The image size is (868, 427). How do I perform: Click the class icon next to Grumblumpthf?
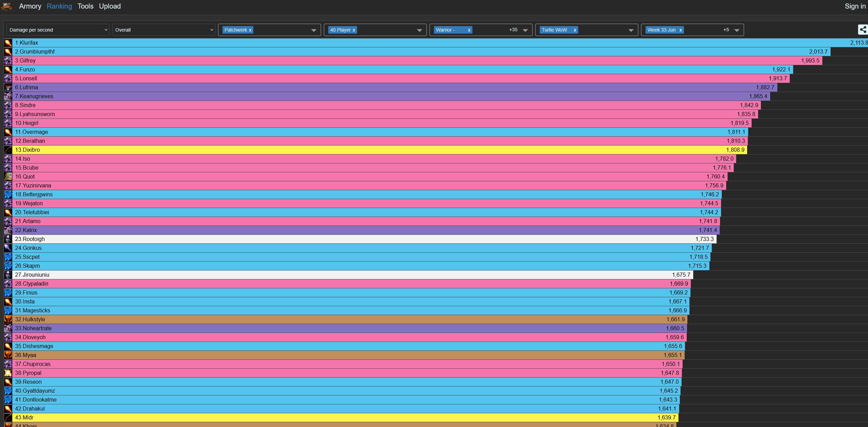[x=8, y=52]
